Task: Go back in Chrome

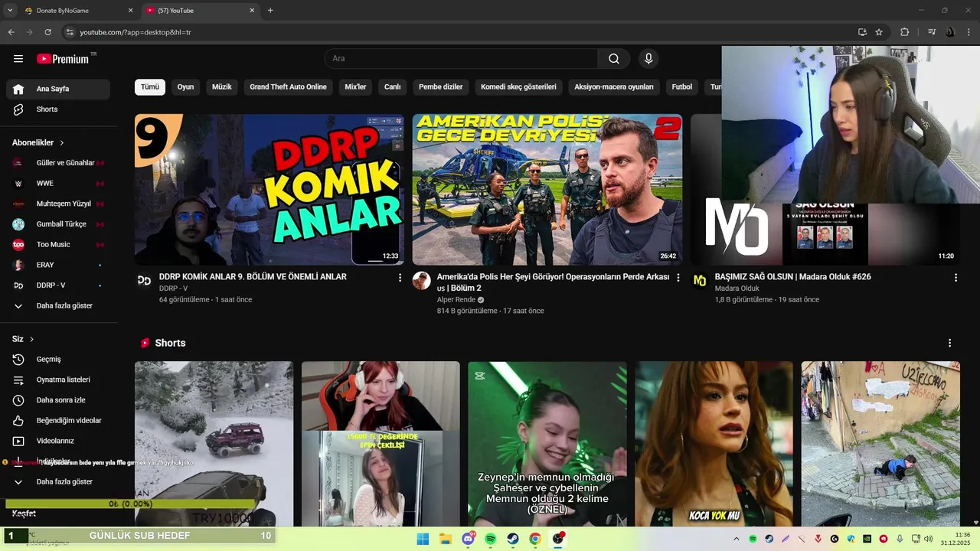Action: point(11,32)
